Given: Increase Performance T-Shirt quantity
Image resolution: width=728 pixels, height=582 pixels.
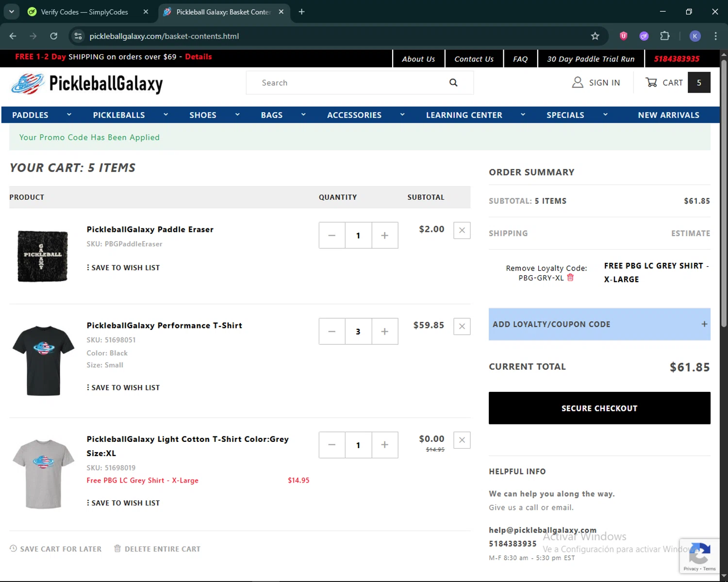Looking at the screenshot, I should 385,331.
